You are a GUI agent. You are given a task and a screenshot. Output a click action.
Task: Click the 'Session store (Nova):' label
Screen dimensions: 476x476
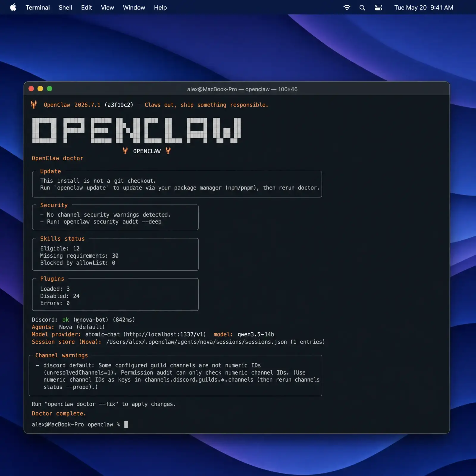[66, 342]
